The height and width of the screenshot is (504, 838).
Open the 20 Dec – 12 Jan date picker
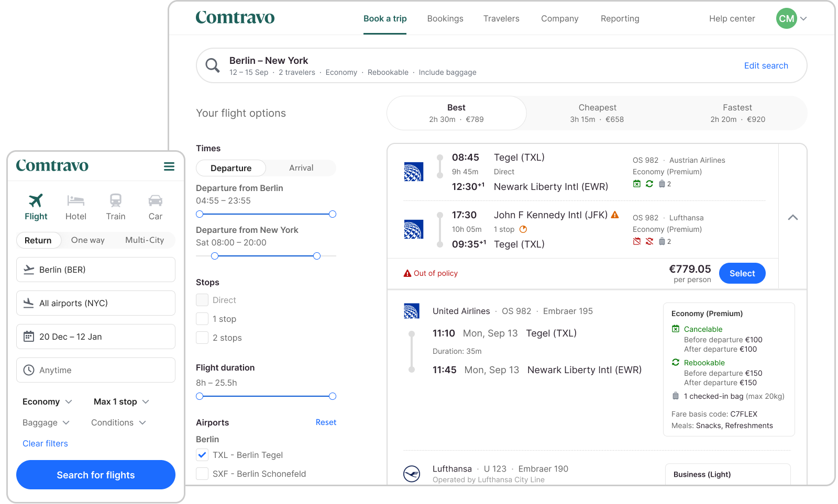click(x=96, y=337)
